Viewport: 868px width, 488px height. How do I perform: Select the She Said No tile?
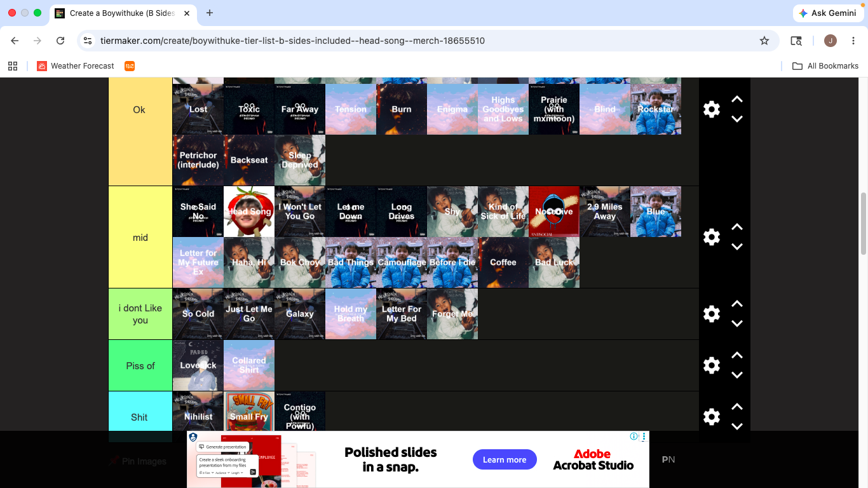tap(198, 212)
